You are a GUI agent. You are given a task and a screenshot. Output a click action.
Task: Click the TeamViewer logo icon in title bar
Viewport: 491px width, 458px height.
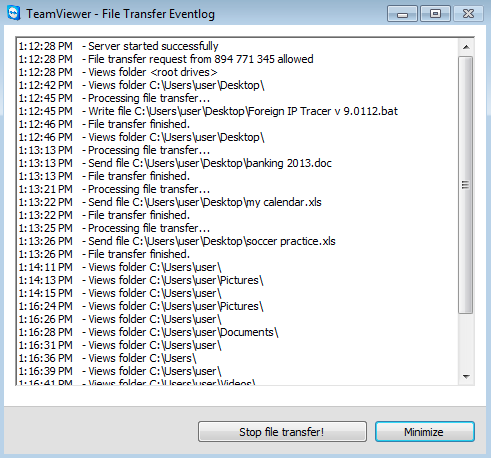point(14,13)
